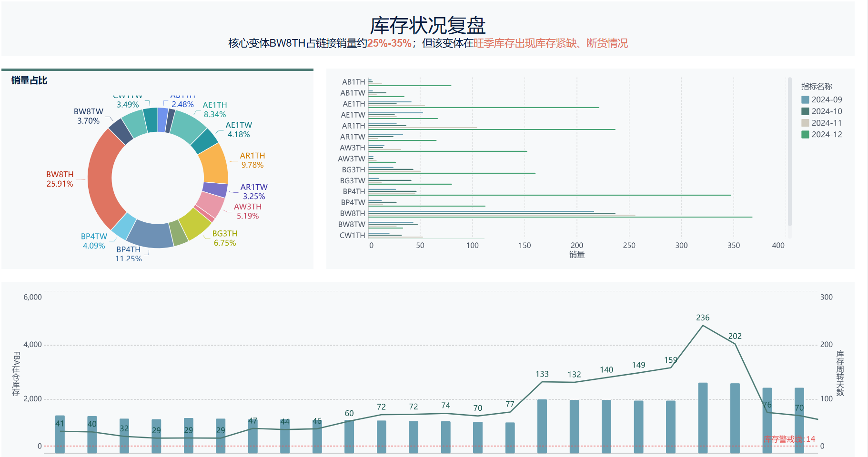The image size is (868, 457).
Task: Click the bar chart's vertical scrollbar
Action: pyautogui.click(x=789, y=152)
